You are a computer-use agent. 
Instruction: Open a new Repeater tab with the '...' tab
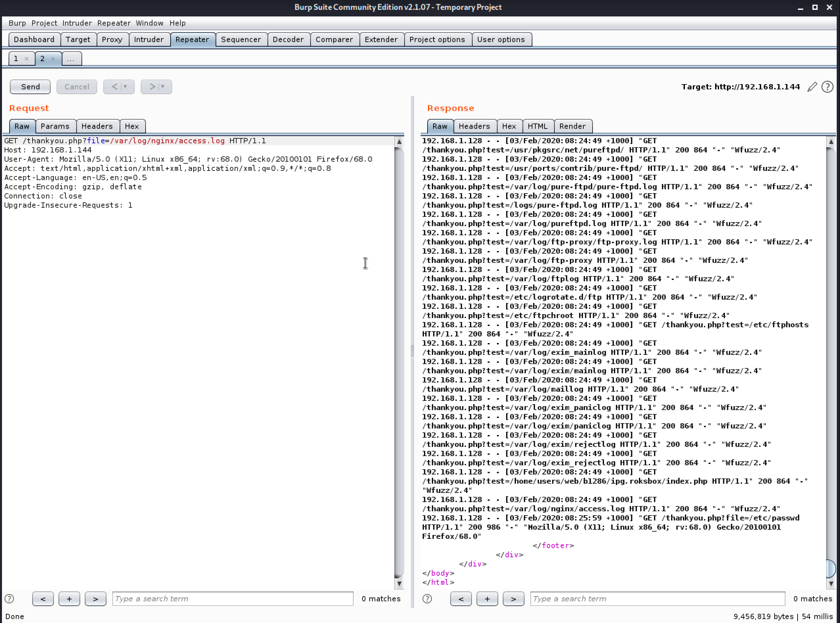pos(71,59)
